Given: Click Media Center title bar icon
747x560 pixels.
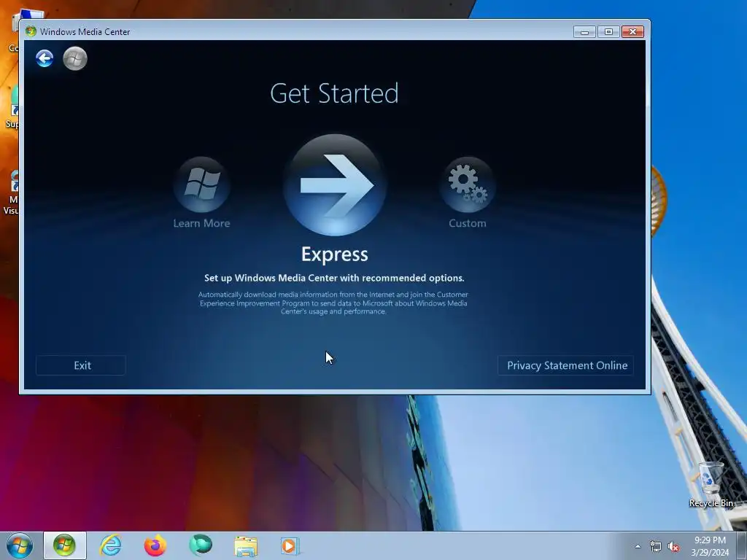Looking at the screenshot, I should pos(31,31).
